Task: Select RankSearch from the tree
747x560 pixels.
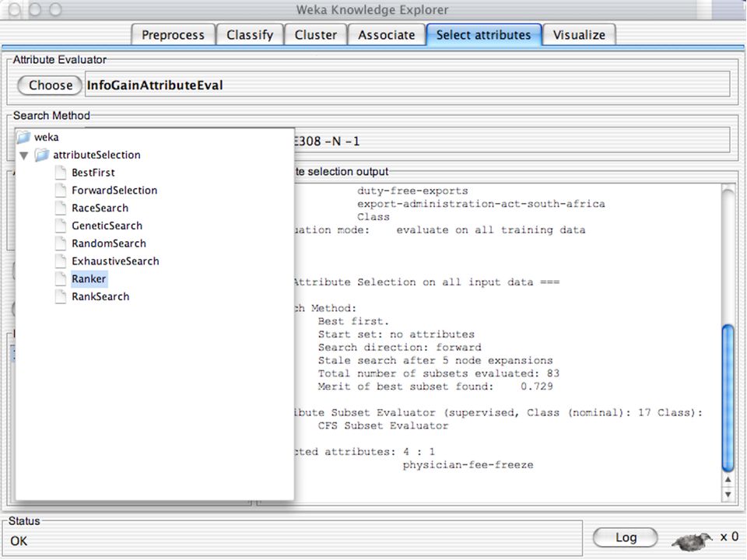Action: pos(100,296)
